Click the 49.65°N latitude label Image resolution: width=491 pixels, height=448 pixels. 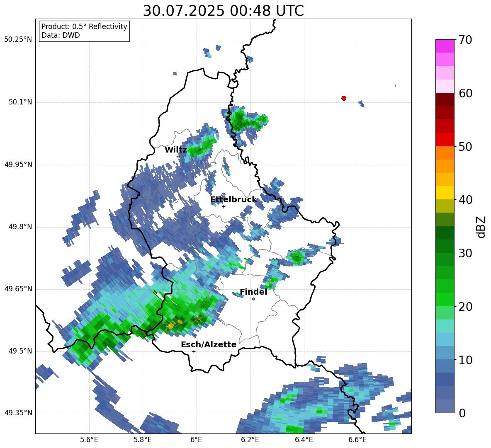coord(18,288)
